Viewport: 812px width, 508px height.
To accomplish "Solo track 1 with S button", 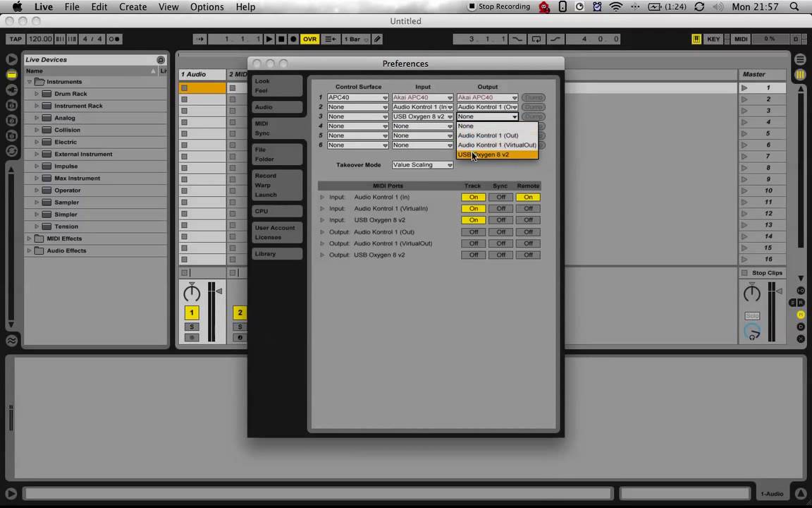I will coord(192,327).
